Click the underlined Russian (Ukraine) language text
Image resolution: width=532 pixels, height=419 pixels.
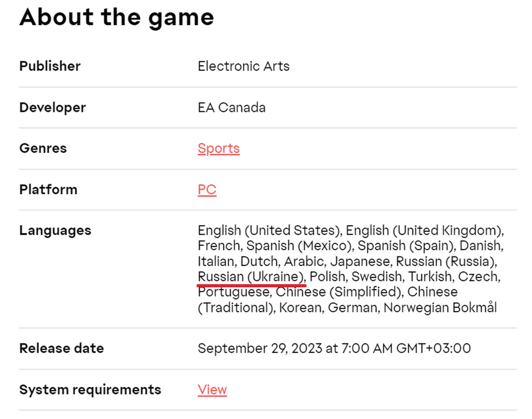click(251, 277)
